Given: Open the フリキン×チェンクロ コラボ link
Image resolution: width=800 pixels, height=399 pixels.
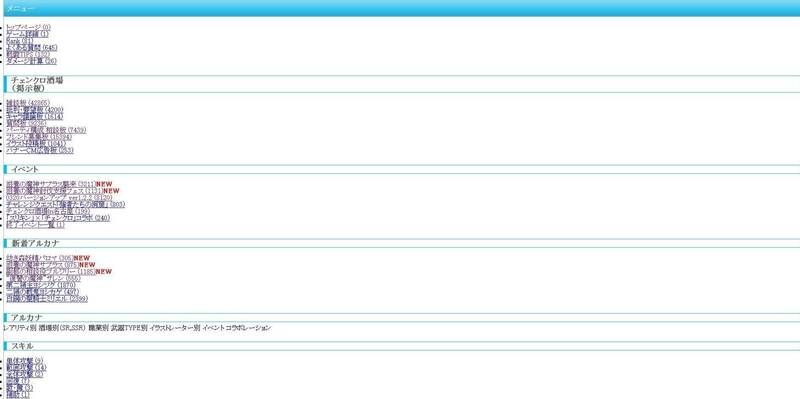Looking at the screenshot, I should (x=58, y=218).
